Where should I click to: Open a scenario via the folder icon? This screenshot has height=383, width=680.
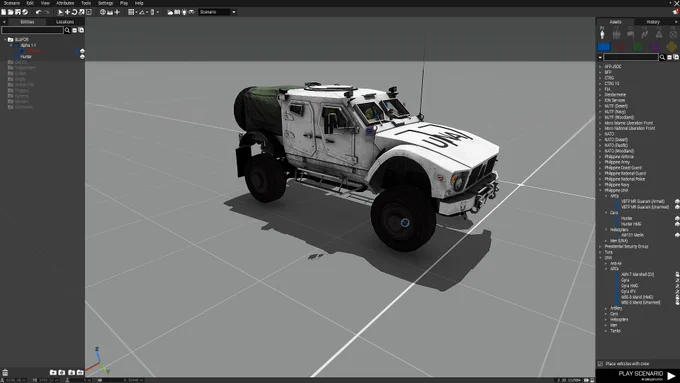click(10, 12)
